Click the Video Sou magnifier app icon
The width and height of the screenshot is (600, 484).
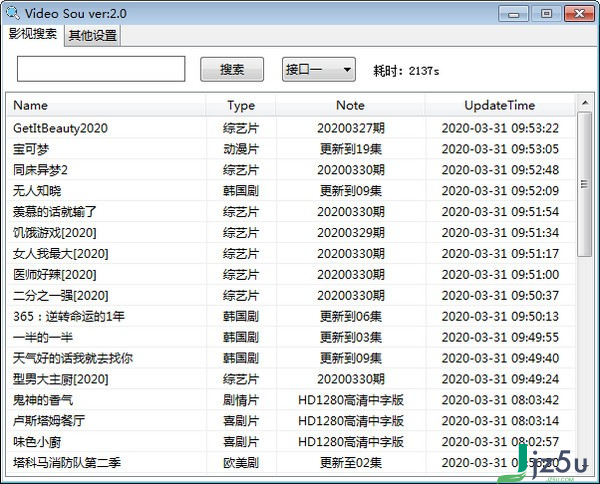pos(13,13)
